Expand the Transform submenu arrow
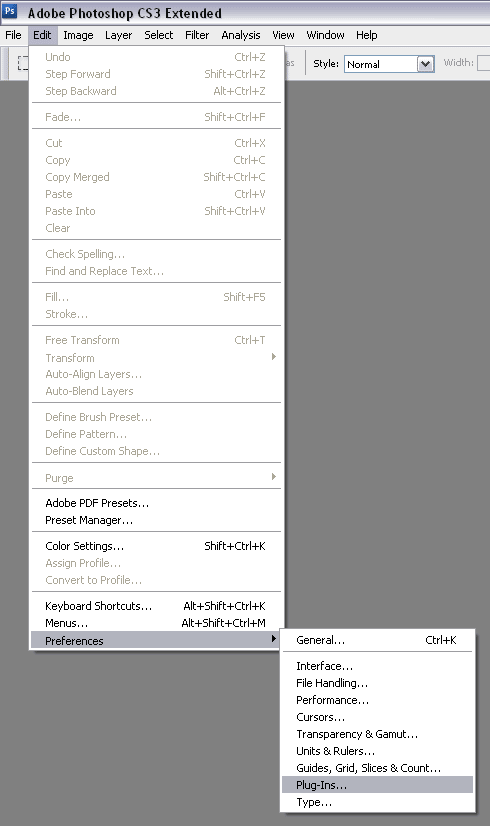 [273, 357]
